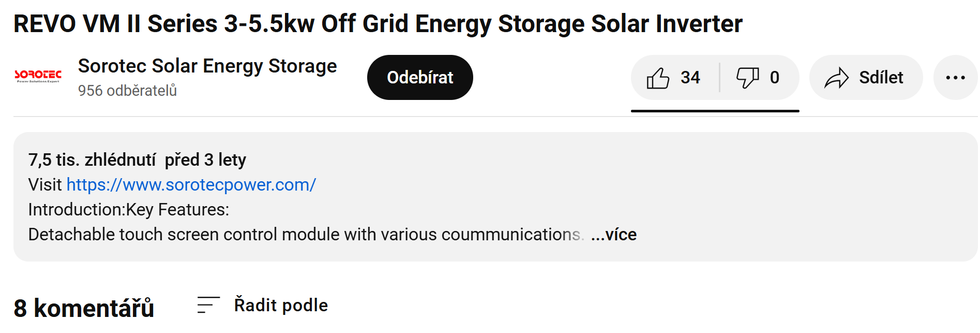The width and height of the screenshot is (980, 333).
Task: Click the Sorotec channel logo avatar
Action: coord(38,77)
